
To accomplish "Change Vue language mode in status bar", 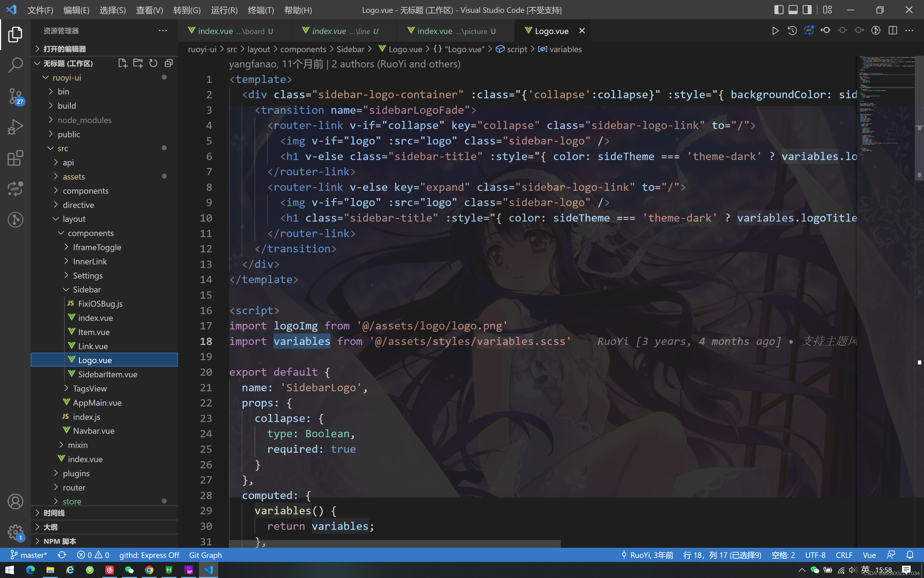I will 869,555.
